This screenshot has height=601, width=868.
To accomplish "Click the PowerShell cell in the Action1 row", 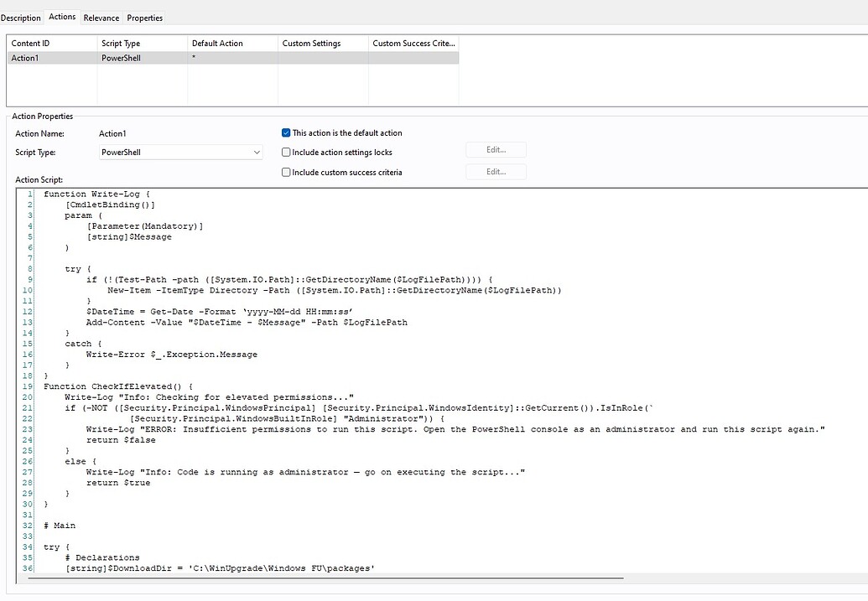I will pos(122,57).
